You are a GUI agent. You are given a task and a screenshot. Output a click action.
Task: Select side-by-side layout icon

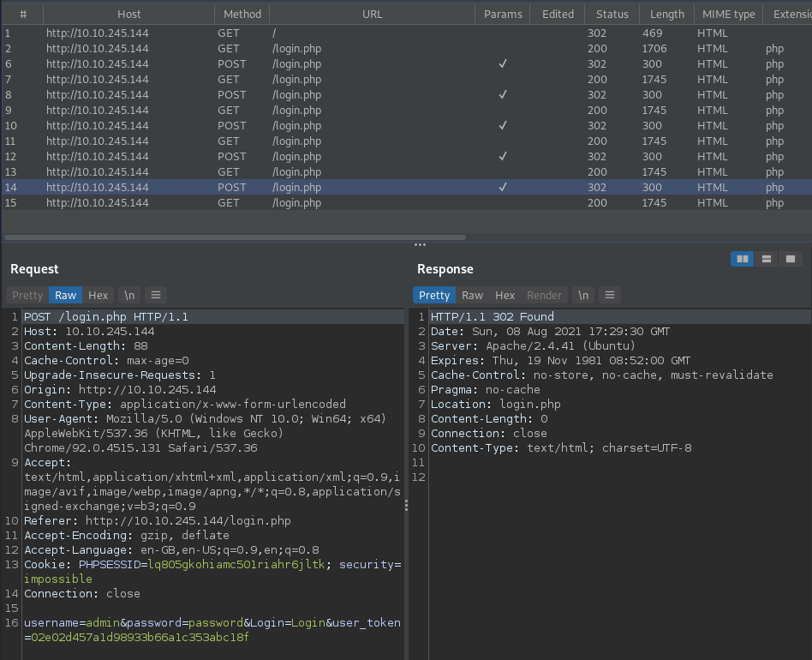point(743,259)
